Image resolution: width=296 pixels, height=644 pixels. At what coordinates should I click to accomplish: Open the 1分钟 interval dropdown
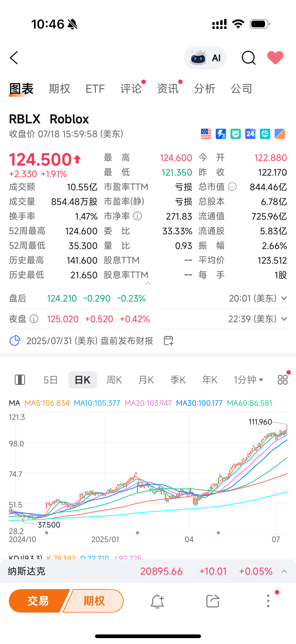pos(248,380)
